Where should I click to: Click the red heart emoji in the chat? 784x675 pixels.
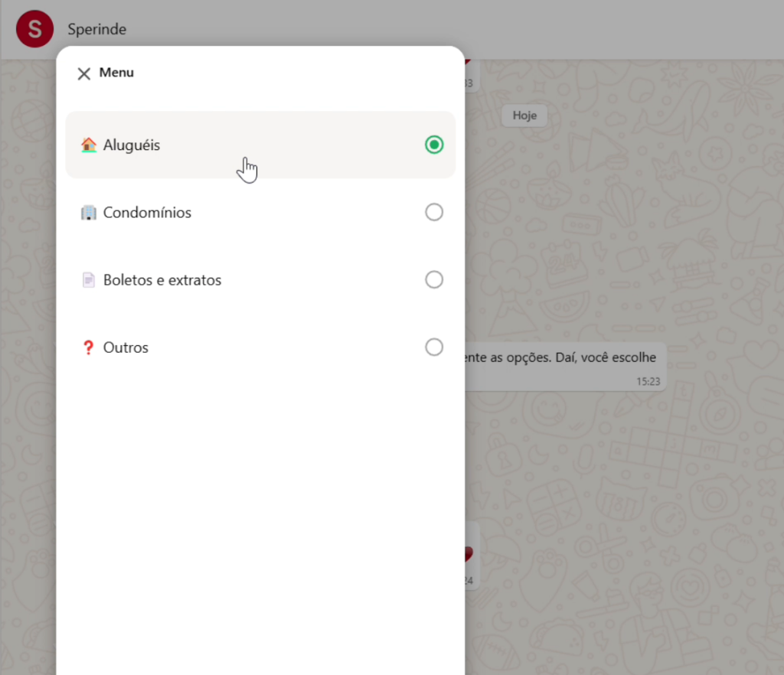click(469, 554)
